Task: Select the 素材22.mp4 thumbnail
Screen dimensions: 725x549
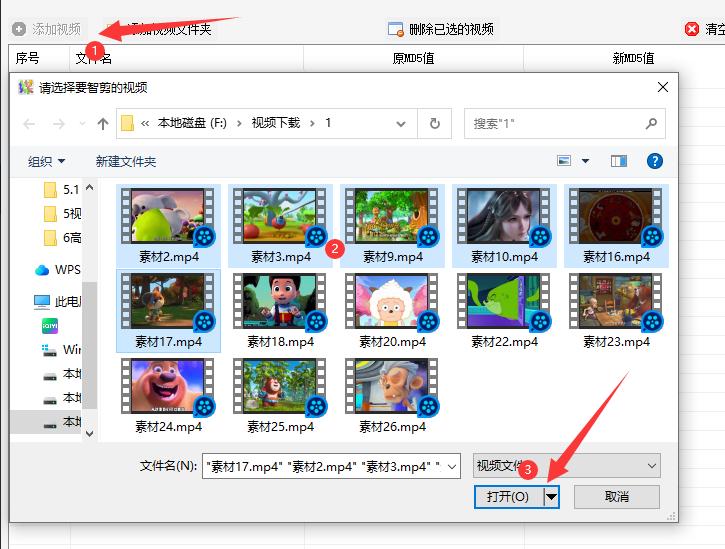Action: pos(504,311)
